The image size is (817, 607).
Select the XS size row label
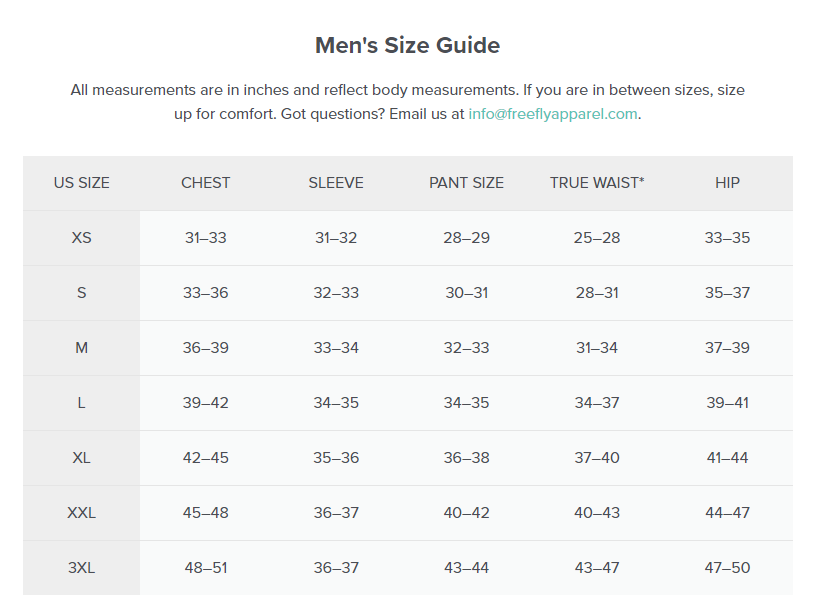(x=82, y=238)
